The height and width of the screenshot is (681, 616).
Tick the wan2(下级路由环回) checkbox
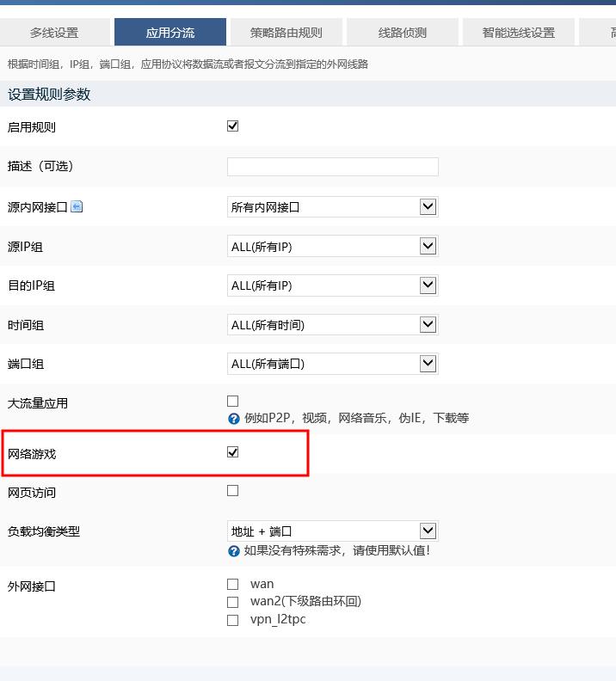click(x=232, y=602)
